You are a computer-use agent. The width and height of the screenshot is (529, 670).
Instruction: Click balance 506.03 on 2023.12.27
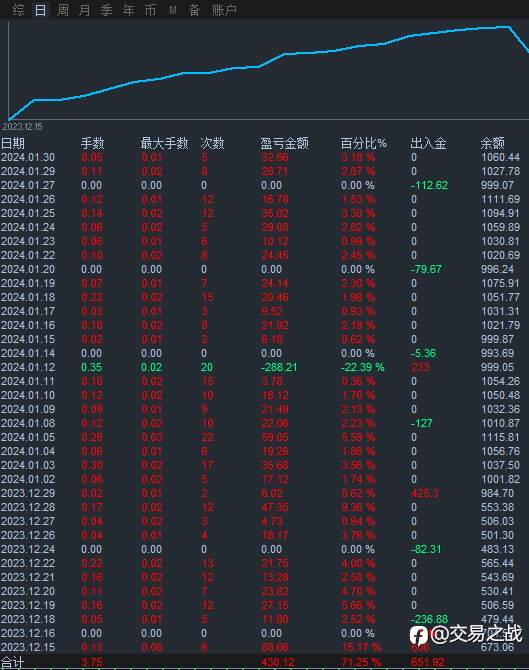point(497,521)
